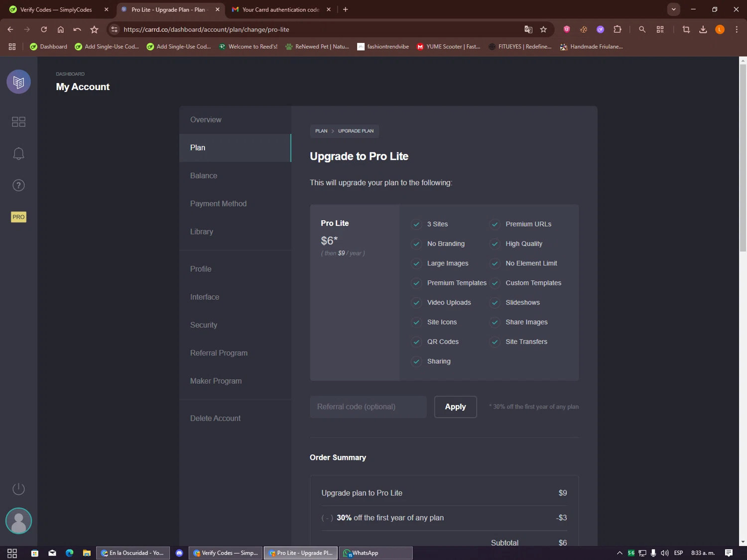Click Upgrade plan to Pro Lite row
Image resolution: width=747 pixels, height=560 pixels.
[444, 493]
